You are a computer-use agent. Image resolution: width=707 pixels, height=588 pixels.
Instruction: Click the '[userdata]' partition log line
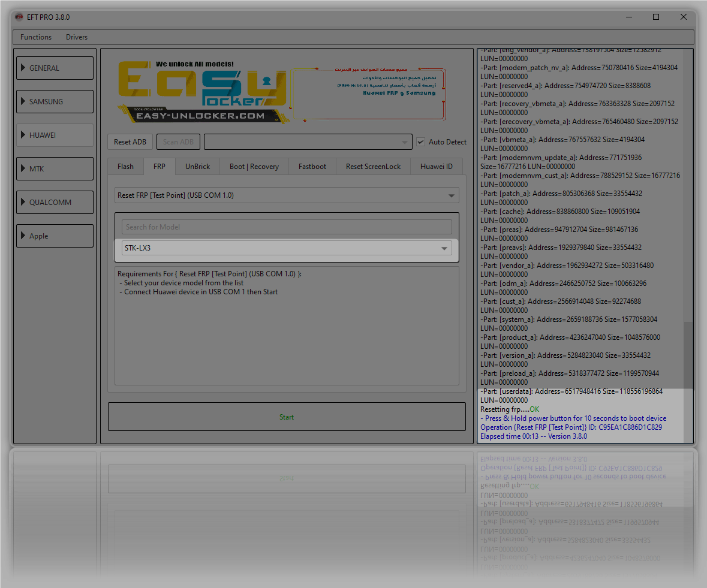tap(571, 396)
